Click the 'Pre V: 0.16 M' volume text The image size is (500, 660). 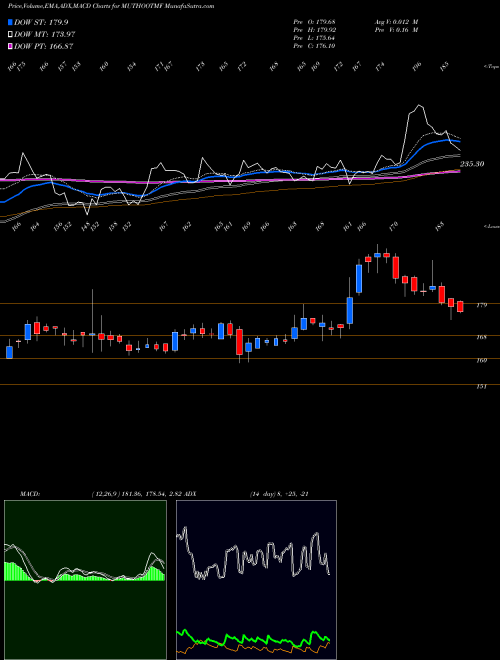(x=396, y=30)
